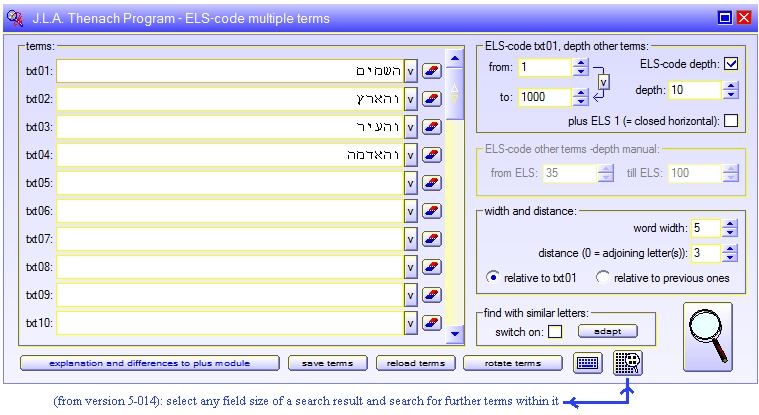Open the field-size search-within grid tool

[x=628, y=363]
